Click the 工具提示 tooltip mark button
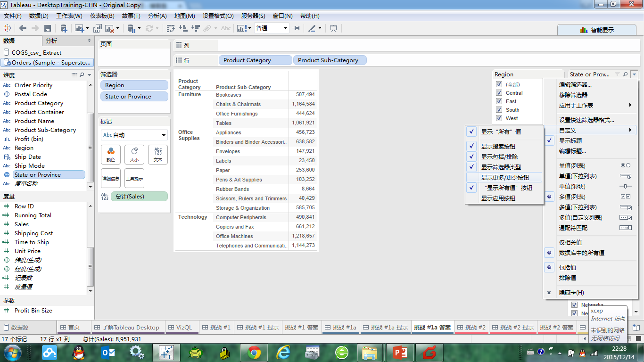Viewport: 644px width, 362px height. click(134, 179)
